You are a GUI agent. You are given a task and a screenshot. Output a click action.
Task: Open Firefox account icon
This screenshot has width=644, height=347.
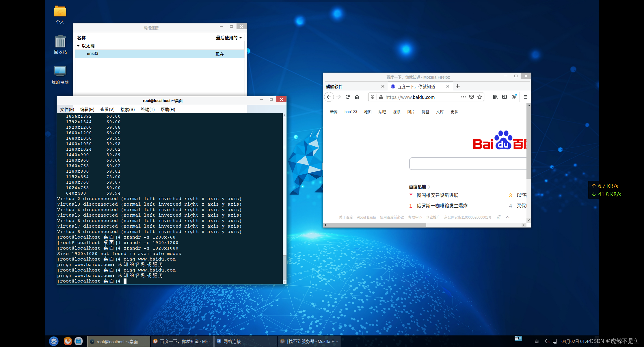514,97
